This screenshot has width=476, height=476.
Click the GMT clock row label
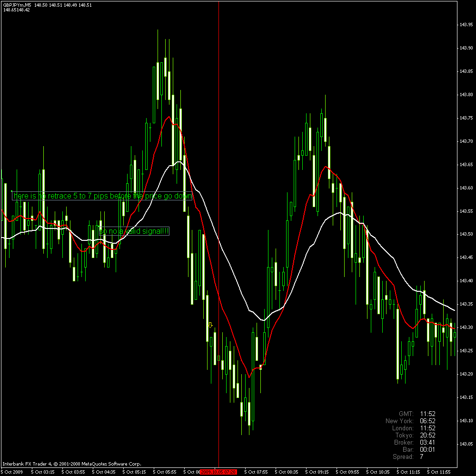(x=406, y=414)
